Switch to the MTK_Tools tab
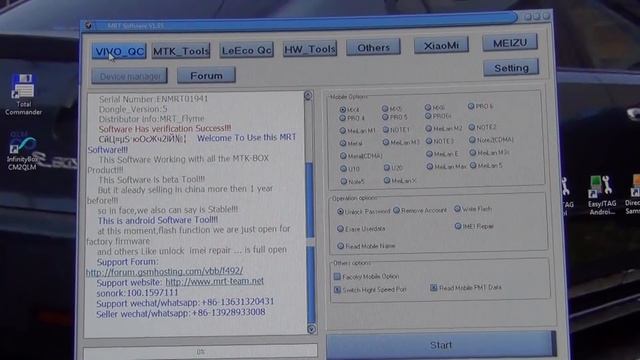This screenshot has height=360, width=640. 181,51
